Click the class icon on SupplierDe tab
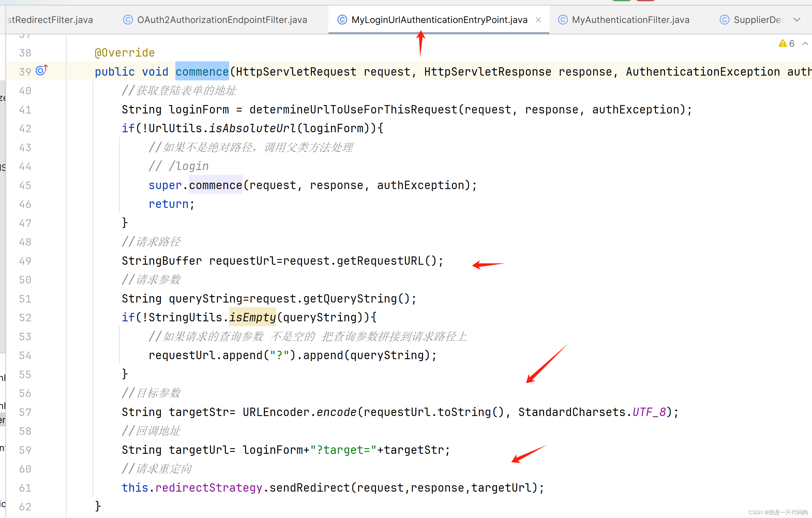 coord(724,20)
